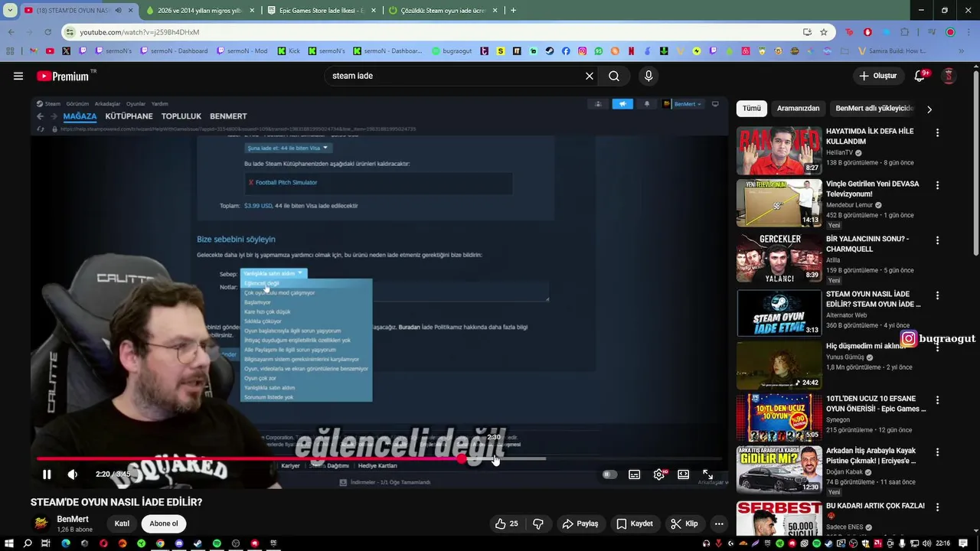Open the YouTube account avatar menu
Image resolution: width=980 pixels, height=551 pixels.
tap(949, 76)
